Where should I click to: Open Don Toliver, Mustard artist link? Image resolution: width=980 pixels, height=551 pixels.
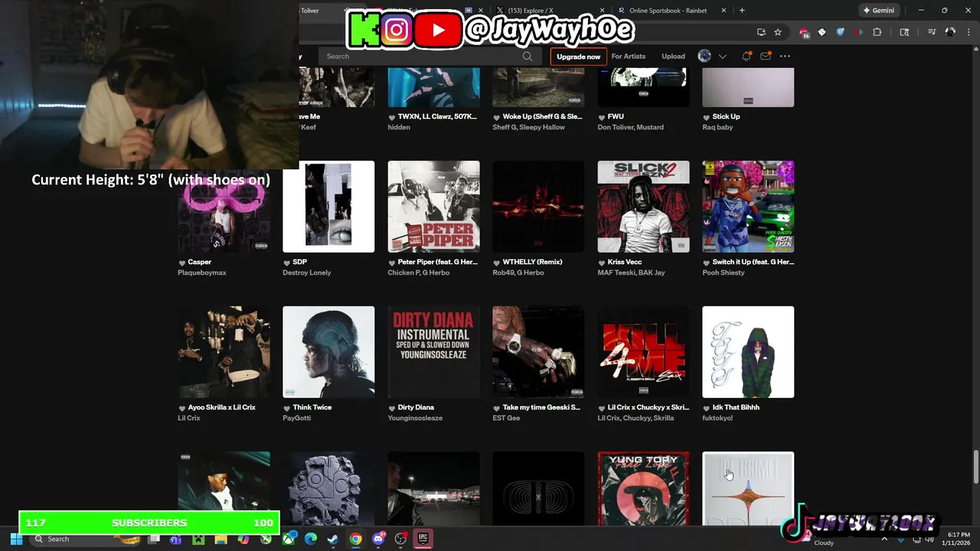pos(630,127)
